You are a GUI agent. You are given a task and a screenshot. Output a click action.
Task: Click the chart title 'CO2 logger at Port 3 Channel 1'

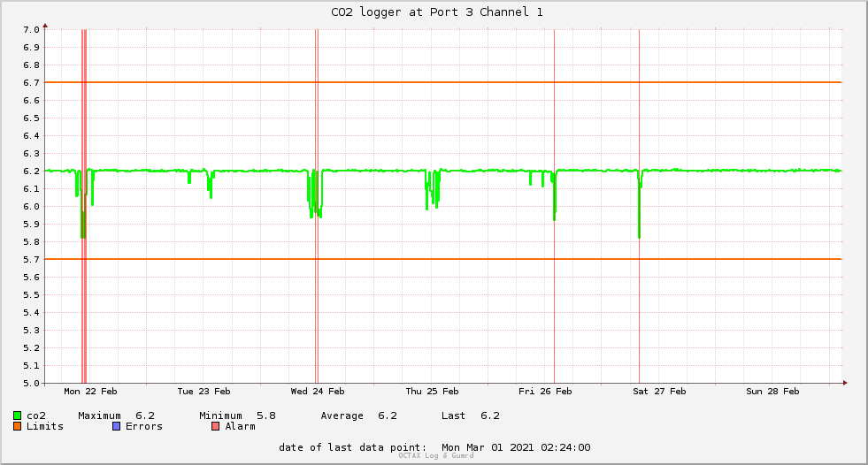click(x=437, y=12)
